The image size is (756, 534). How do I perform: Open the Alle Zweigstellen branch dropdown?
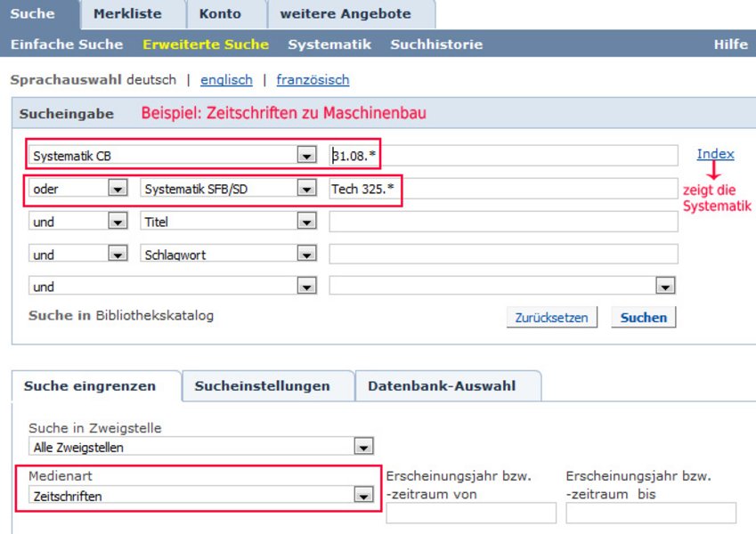click(362, 447)
